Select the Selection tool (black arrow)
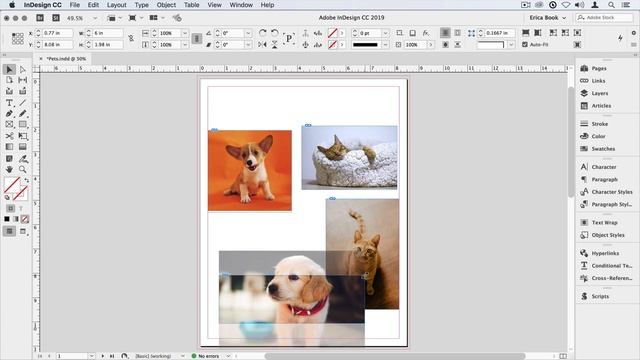 (9, 69)
